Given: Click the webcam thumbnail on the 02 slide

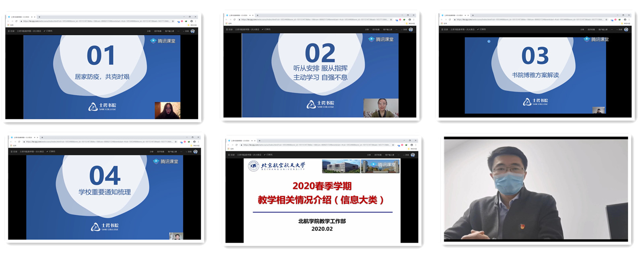Looking at the screenshot, I should click(x=380, y=108).
